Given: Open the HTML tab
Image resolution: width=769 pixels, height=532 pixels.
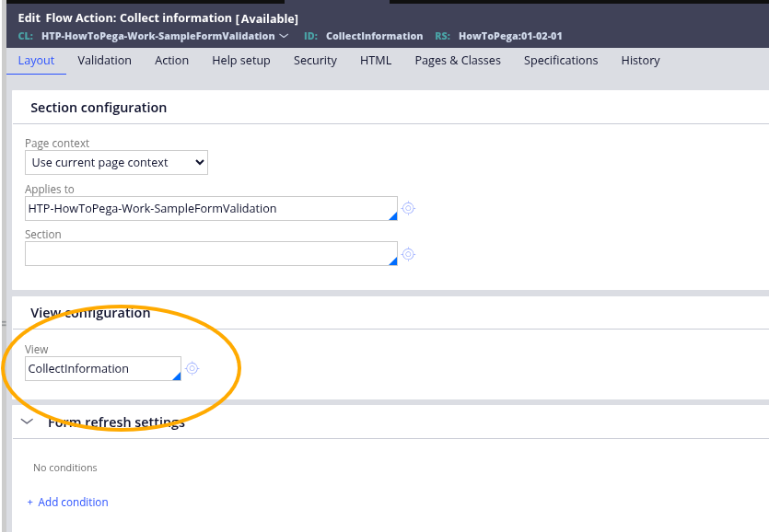Looking at the screenshot, I should click(376, 61).
